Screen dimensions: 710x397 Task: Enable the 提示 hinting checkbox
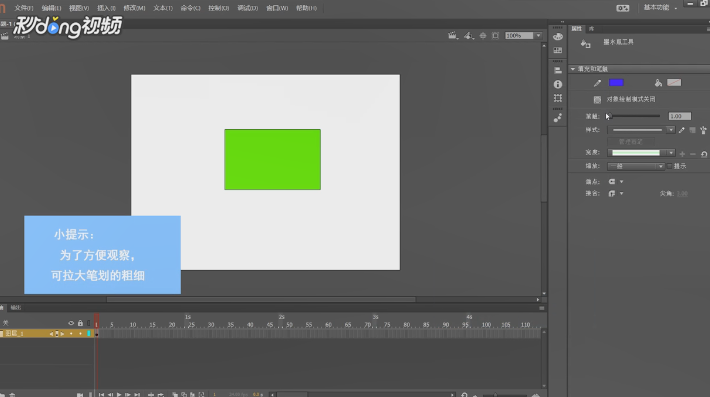click(670, 166)
